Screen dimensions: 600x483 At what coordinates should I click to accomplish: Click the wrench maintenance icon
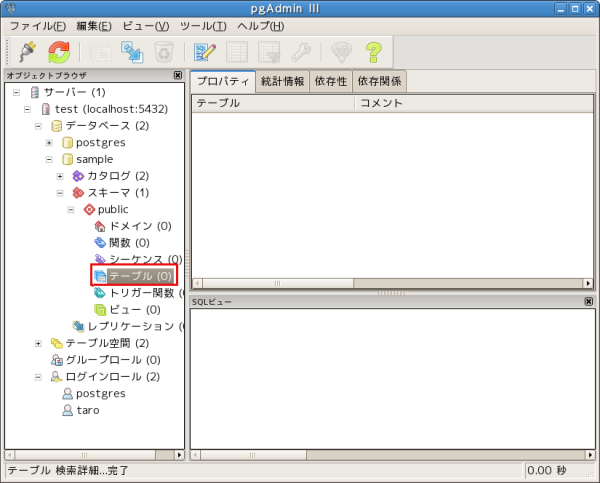pos(301,52)
